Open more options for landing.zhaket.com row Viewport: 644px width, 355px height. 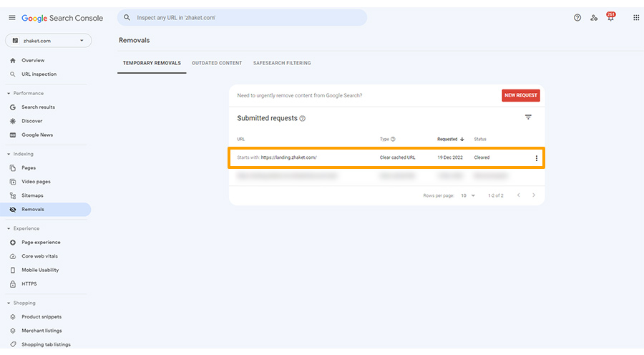536,158
